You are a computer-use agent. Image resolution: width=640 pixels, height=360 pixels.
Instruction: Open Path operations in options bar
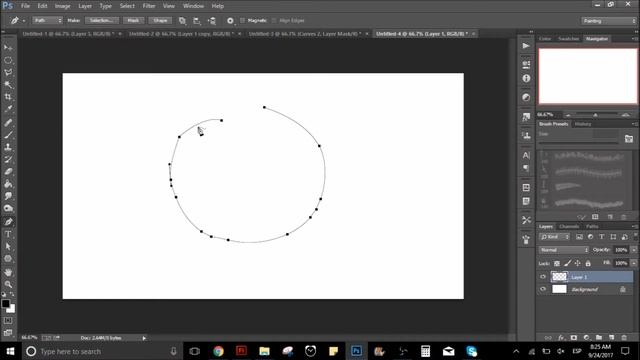click(x=182, y=20)
